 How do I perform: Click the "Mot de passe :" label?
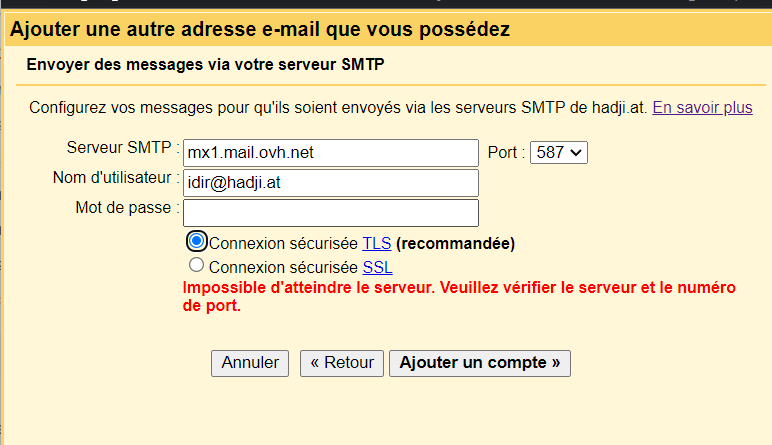[127, 207]
